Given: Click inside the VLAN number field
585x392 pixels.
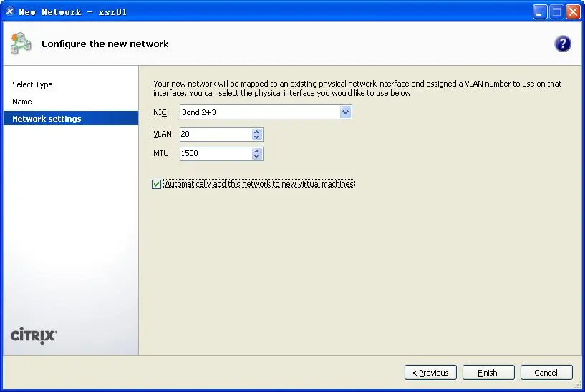Looking at the screenshot, I should (215, 134).
